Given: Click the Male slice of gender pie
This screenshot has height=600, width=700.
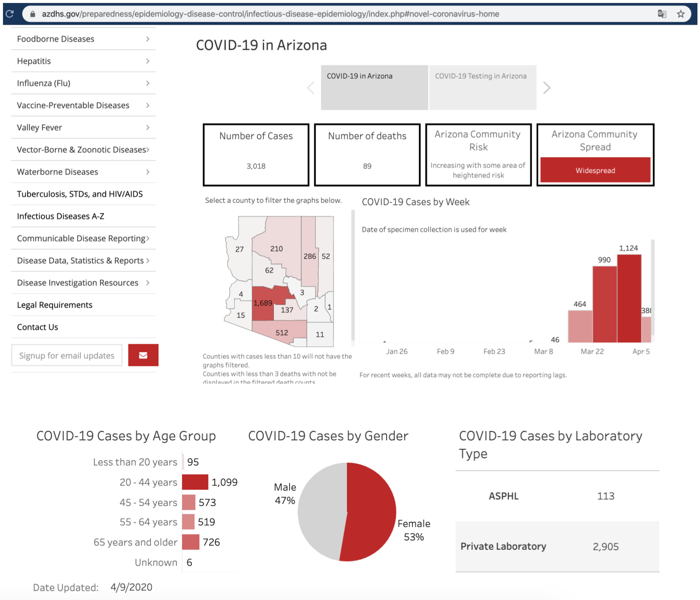Looking at the screenshot, I should (322, 511).
